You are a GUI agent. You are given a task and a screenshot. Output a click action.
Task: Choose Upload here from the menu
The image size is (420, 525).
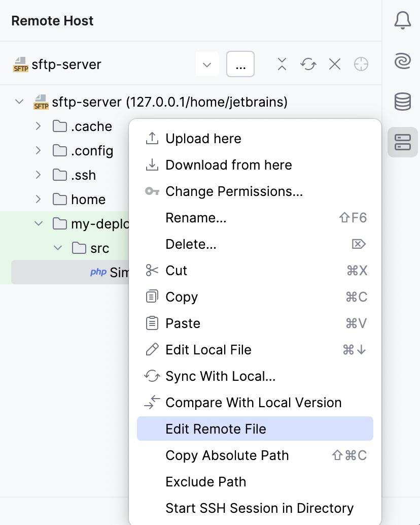(203, 139)
